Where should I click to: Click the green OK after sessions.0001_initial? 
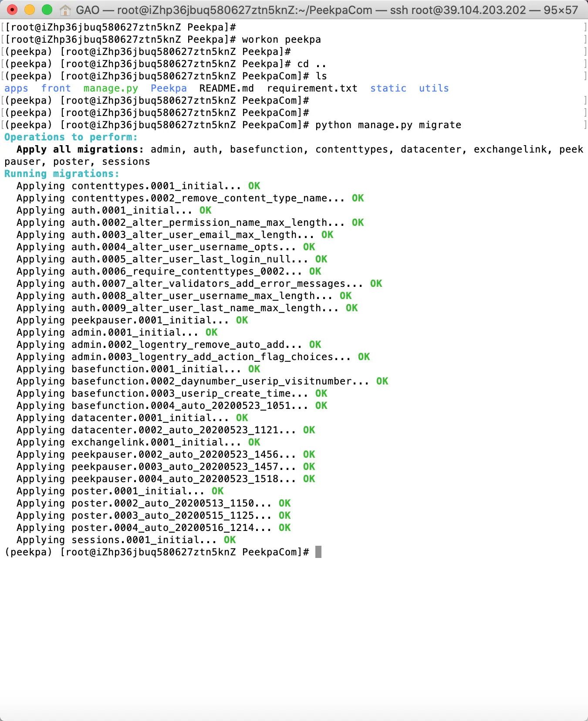pos(230,540)
